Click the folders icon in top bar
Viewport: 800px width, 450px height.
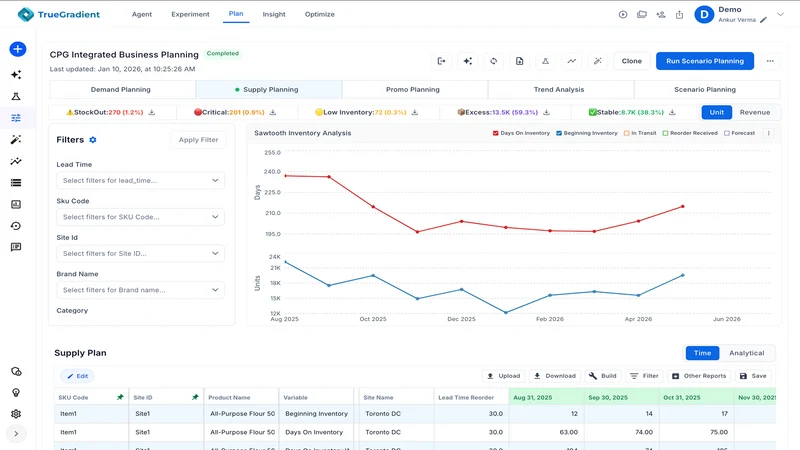pos(642,14)
